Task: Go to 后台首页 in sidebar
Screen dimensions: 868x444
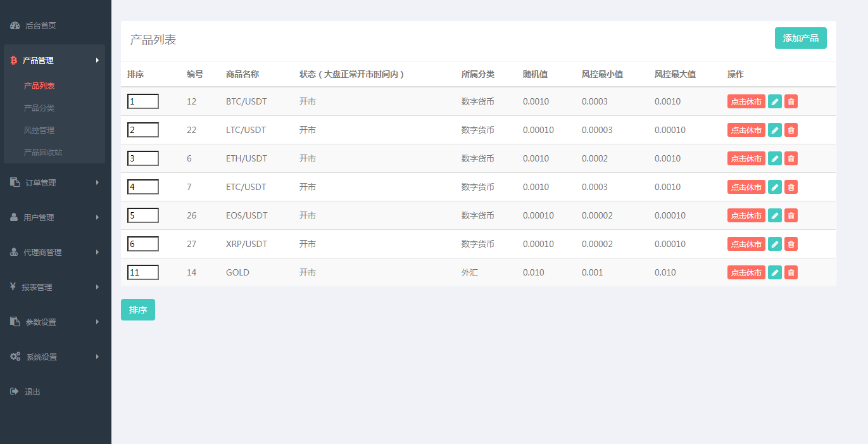Action: point(41,26)
